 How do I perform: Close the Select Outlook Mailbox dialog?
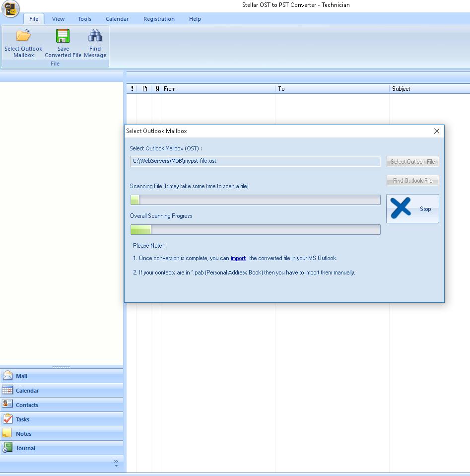(x=437, y=131)
